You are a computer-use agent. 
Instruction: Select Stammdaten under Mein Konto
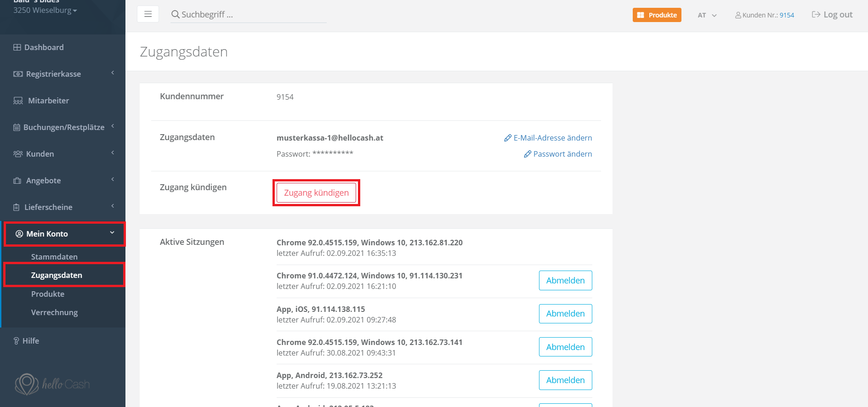tap(54, 257)
